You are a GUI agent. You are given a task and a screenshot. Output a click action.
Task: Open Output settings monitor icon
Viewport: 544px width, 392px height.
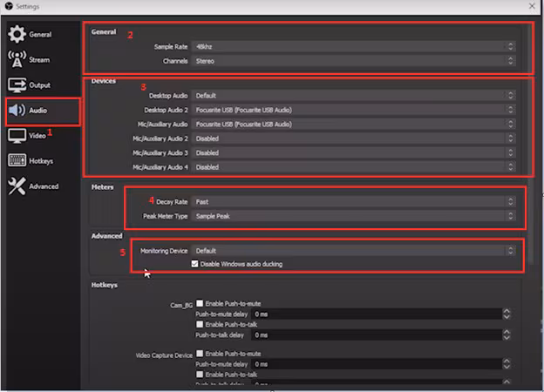click(17, 84)
